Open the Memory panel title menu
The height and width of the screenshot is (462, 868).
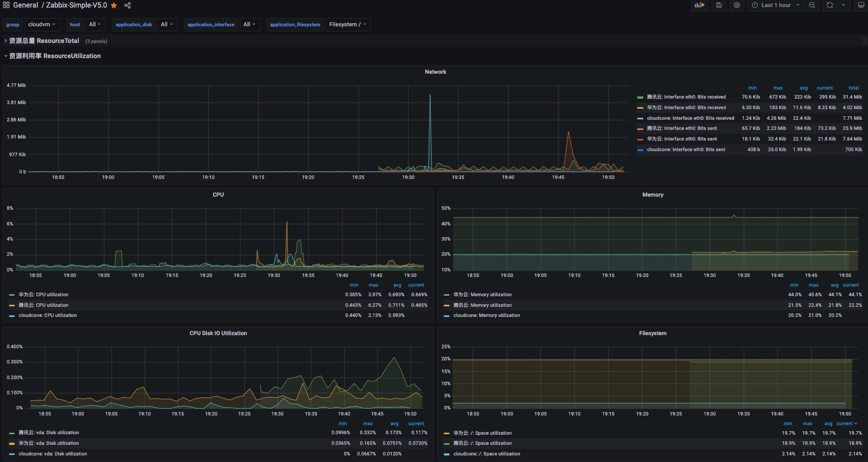pos(652,195)
